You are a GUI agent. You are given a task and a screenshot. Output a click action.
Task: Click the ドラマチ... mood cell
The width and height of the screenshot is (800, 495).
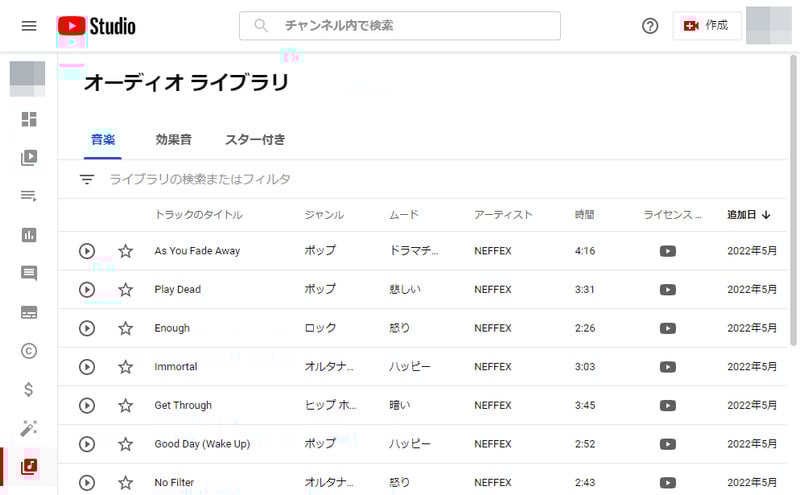pos(413,251)
